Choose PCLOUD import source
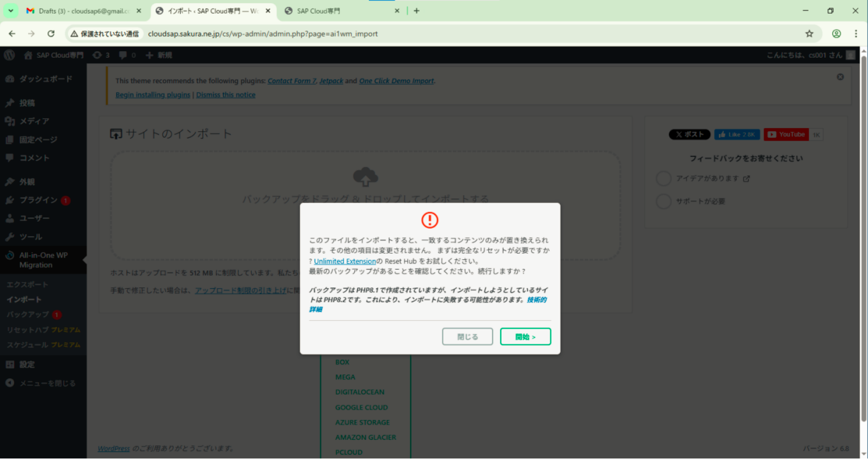The height and width of the screenshot is (459, 868). coord(349,452)
